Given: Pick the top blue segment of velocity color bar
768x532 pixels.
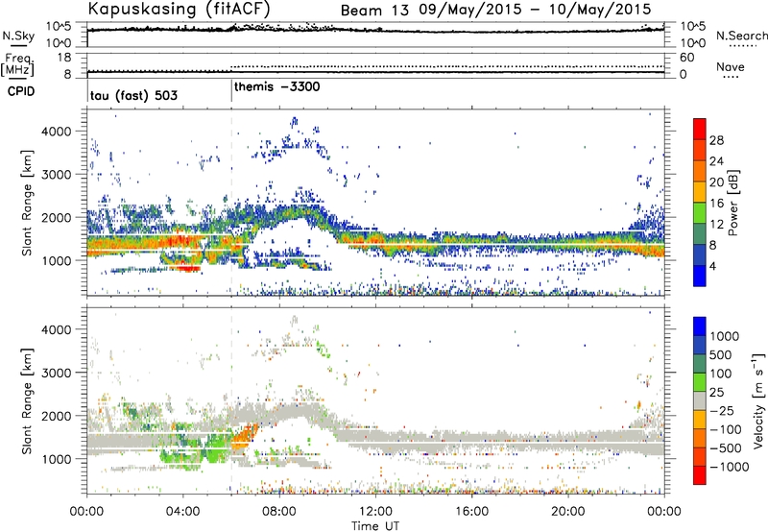Looking at the screenshot, I should click(x=700, y=326).
